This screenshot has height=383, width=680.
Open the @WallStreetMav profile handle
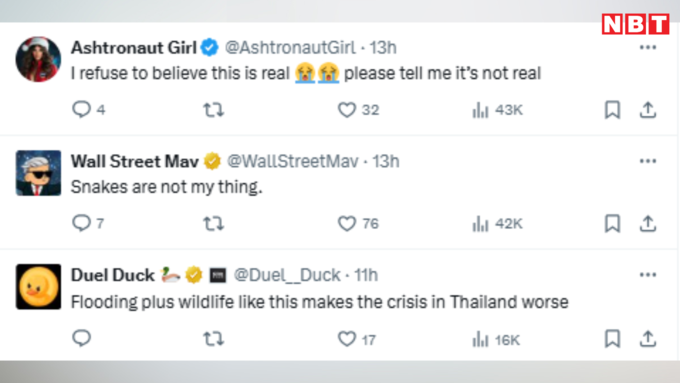coord(293,161)
